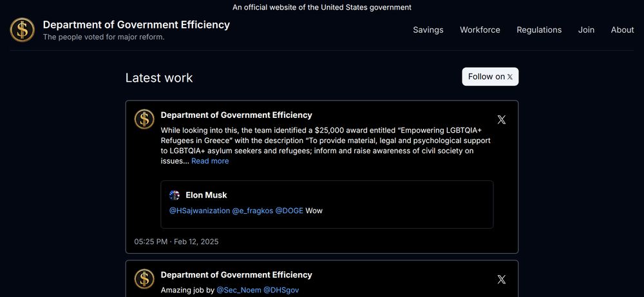Screen dimensions: 644x297
Task: Click the tagline 'The people voted for major reform.'
Action: pos(104,37)
